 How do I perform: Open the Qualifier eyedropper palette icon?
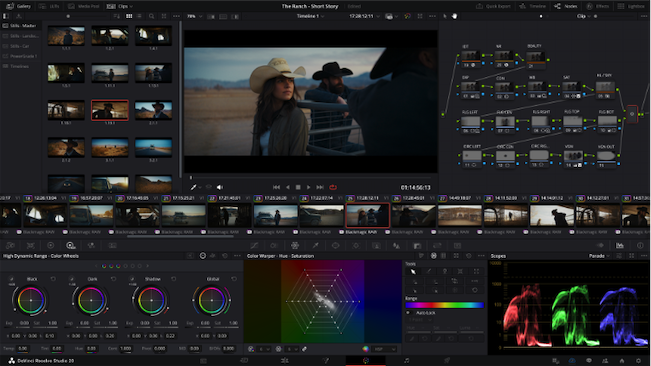(x=315, y=246)
